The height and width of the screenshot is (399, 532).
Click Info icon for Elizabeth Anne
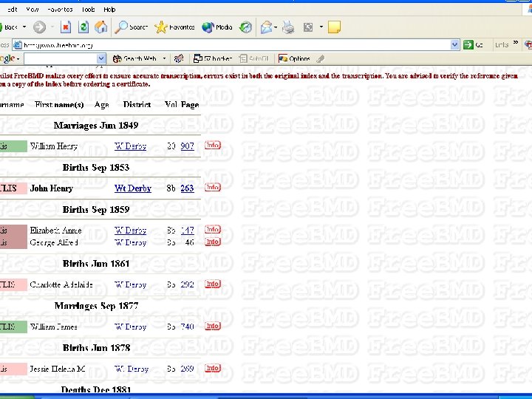point(213,229)
